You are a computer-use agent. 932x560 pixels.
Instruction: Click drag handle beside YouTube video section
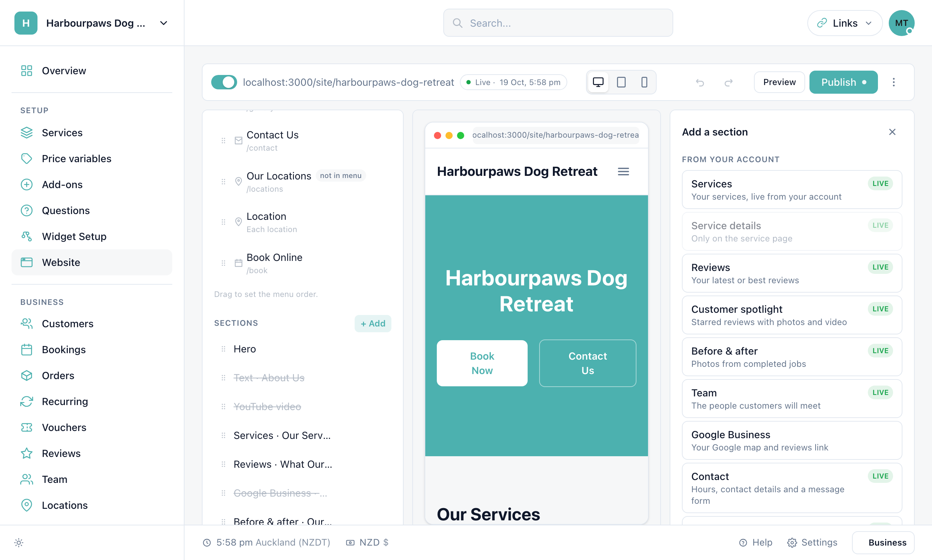(x=223, y=407)
